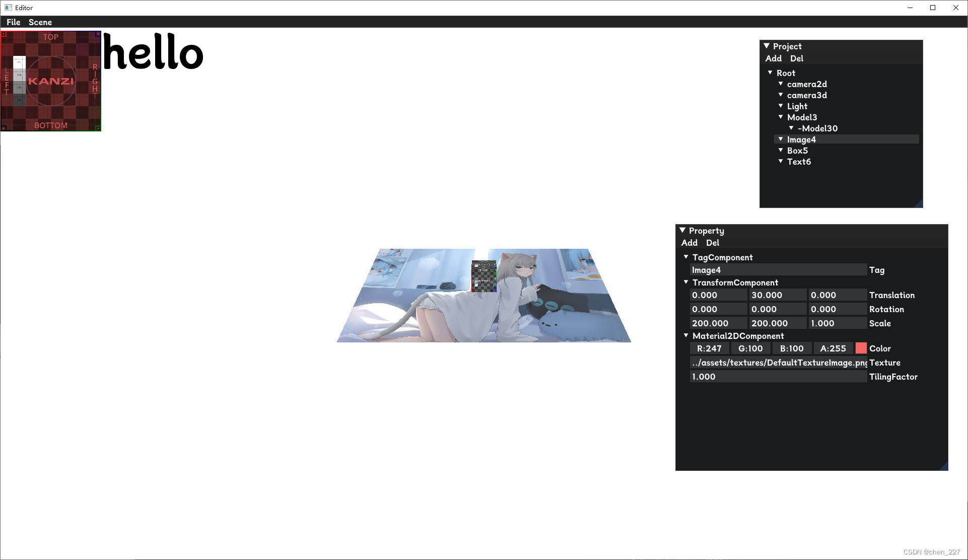Screen dimensions: 968x560
Task: Click the G:100 color channel field
Action: coord(751,348)
